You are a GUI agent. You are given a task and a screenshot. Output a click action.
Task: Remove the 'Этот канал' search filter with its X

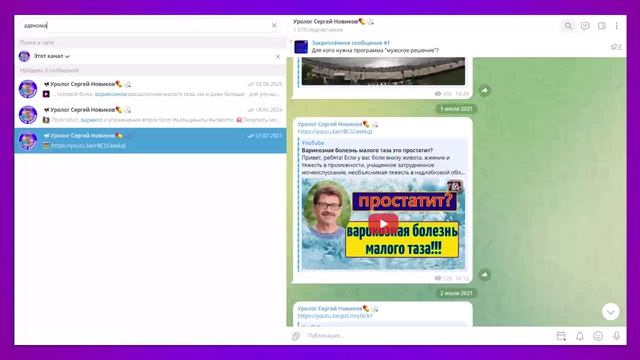tap(278, 56)
